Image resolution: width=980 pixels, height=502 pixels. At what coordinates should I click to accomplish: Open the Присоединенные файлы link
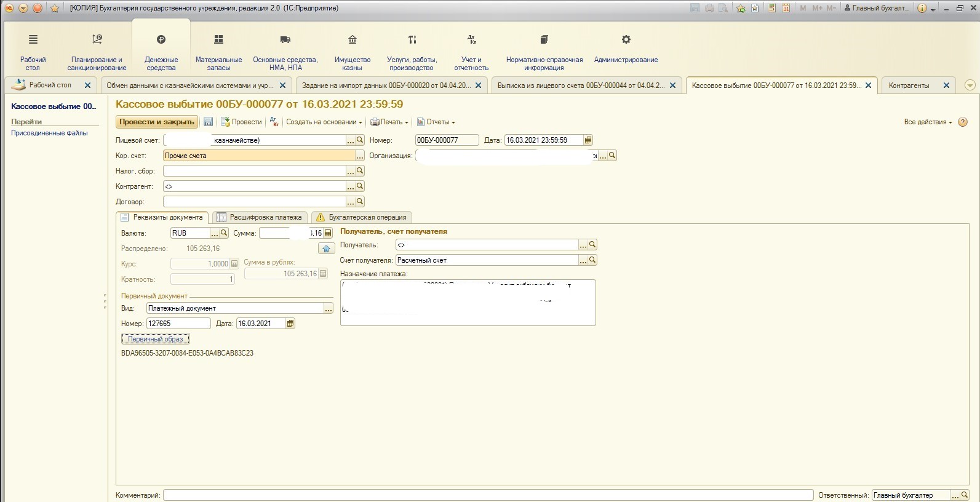(x=49, y=133)
